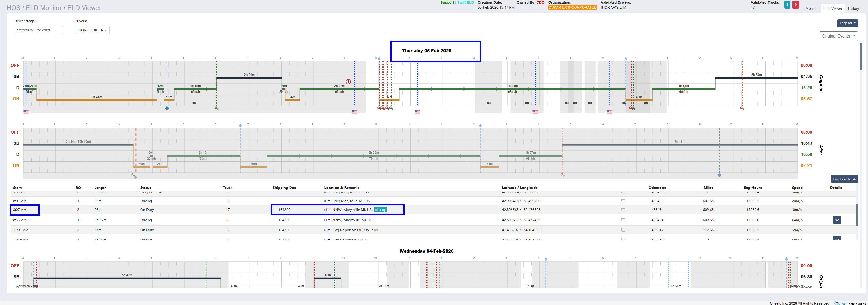The height and width of the screenshot is (305, 868).
Task: Click the Swift ELD link
Action: point(465,2)
